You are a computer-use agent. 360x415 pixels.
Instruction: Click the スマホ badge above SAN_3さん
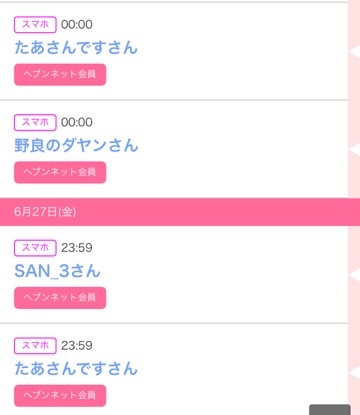(x=35, y=248)
